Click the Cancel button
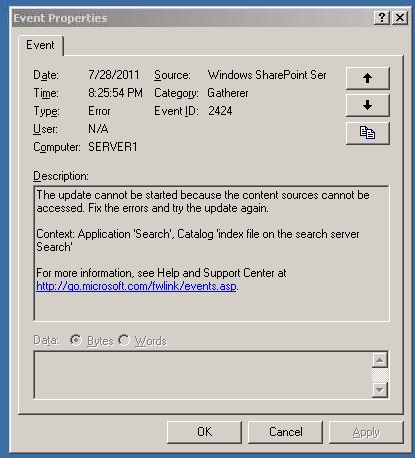This screenshot has width=415, height=458. (x=286, y=432)
